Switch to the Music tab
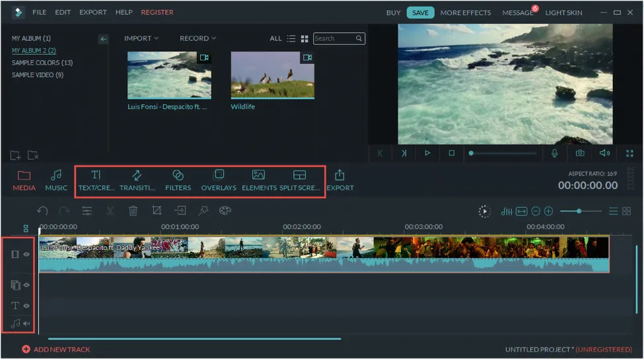This screenshot has width=644, height=359. [x=56, y=179]
